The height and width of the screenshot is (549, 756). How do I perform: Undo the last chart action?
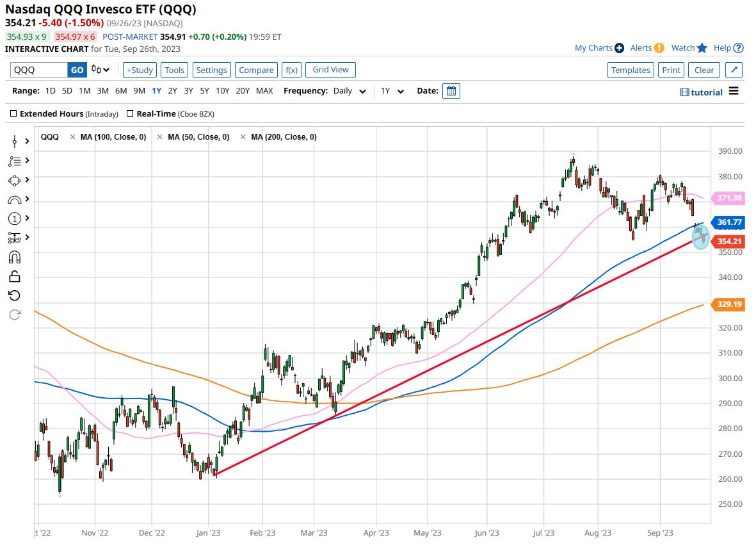(15, 296)
